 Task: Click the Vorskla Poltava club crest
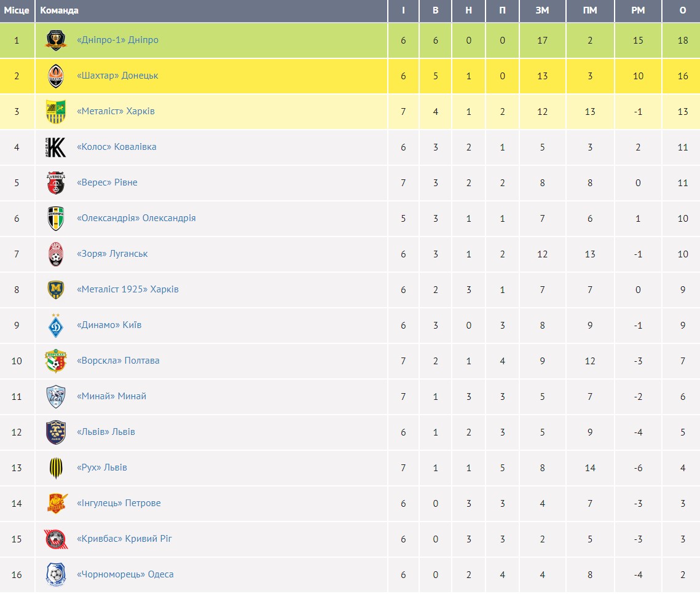pyautogui.click(x=56, y=361)
